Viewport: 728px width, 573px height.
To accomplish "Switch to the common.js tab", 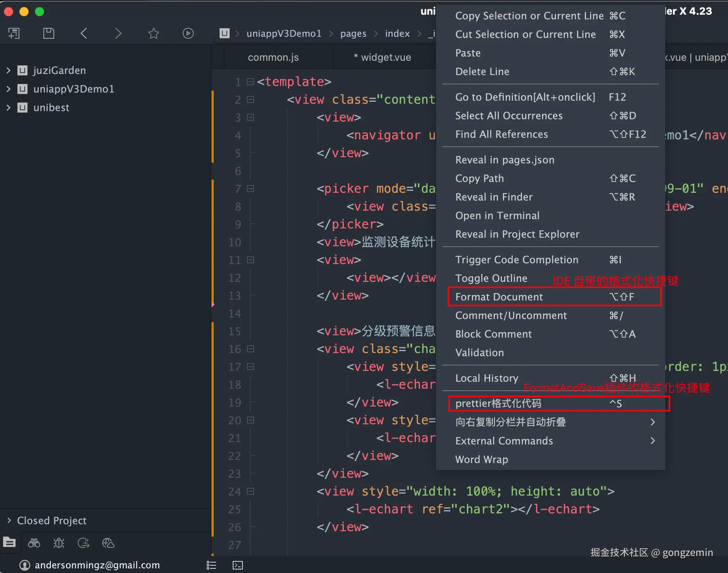I will click(273, 57).
